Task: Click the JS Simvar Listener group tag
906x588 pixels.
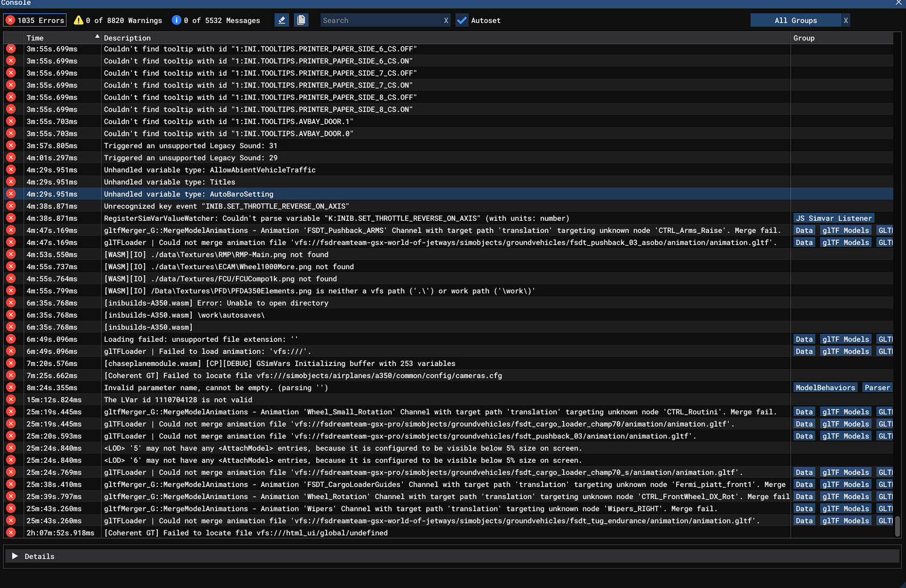Action: pos(833,218)
